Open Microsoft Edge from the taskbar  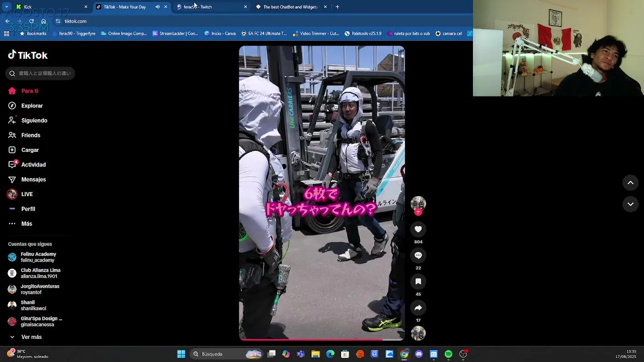(x=331, y=354)
